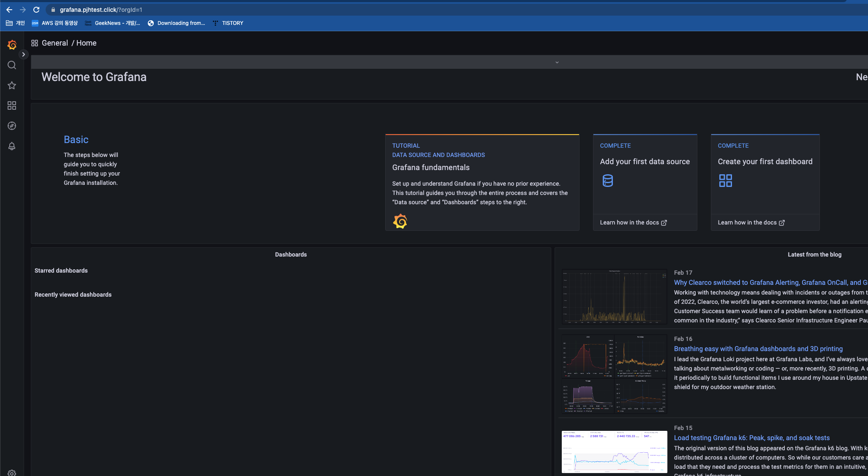868x476 pixels.
Task: Click the Dashboards panel title
Action: [x=291, y=254]
